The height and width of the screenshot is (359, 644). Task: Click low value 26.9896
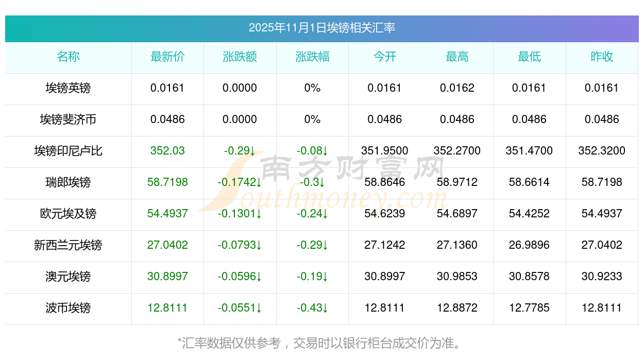tap(529, 245)
